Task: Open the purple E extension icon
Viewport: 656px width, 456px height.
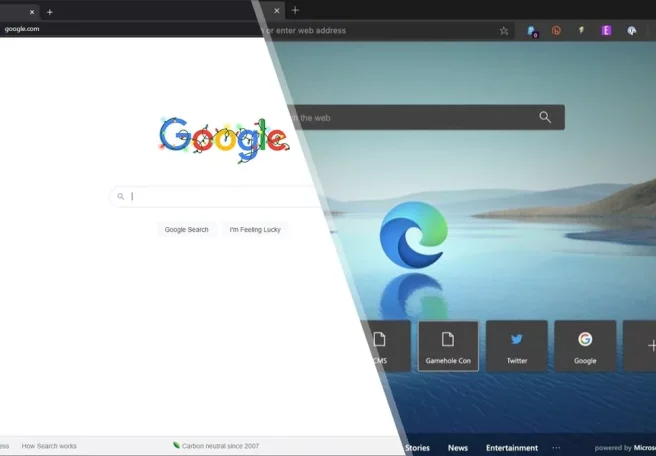Action: point(606,31)
